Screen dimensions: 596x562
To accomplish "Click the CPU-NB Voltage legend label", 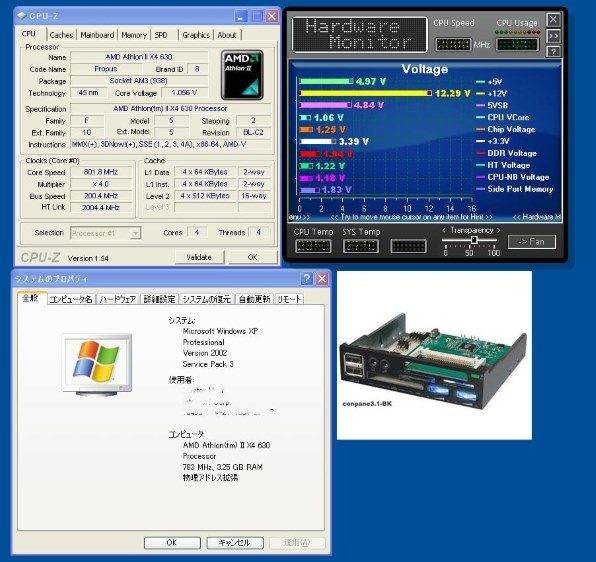I will pyautogui.click(x=518, y=177).
